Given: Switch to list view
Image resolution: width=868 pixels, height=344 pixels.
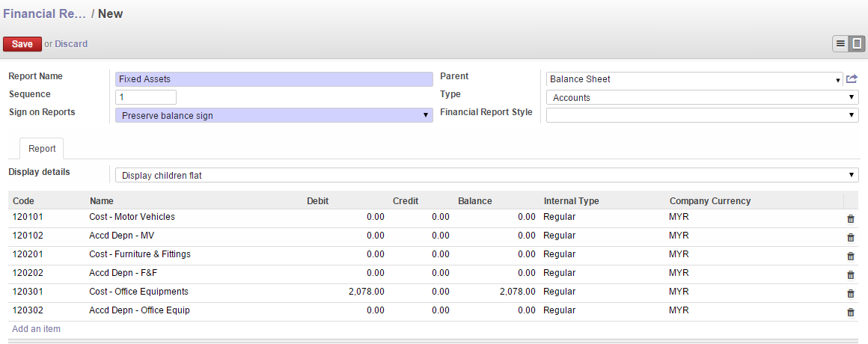Looking at the screenshot, I should 840,43.
